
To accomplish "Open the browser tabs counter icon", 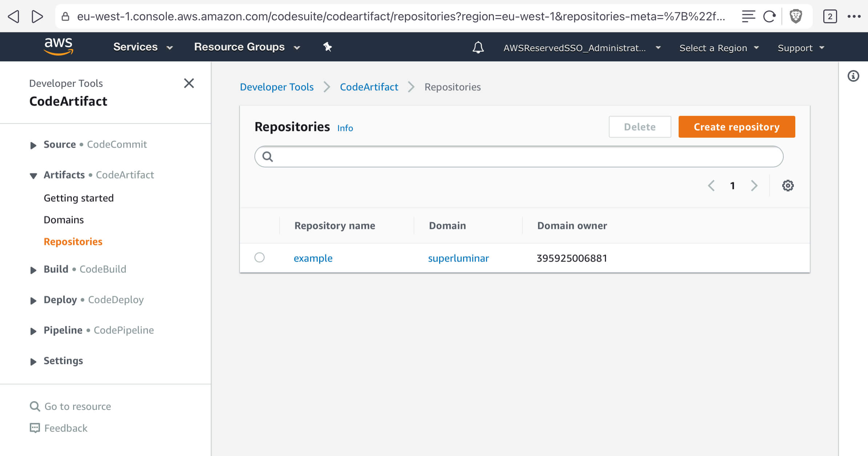I will point(830,16).
